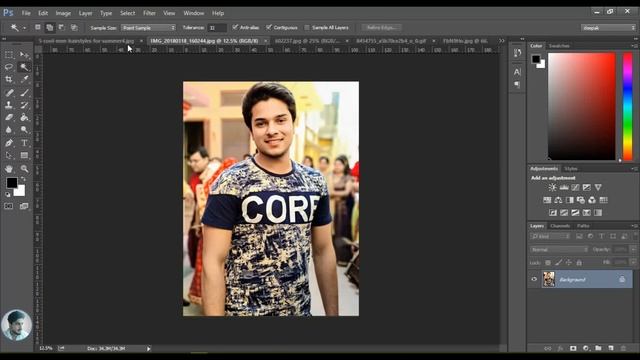Image resolution: width=640 pixels, height=360 pixels.
Task: Create a new layer group folder
Action: pyautogui.click(x=598, y=348)
